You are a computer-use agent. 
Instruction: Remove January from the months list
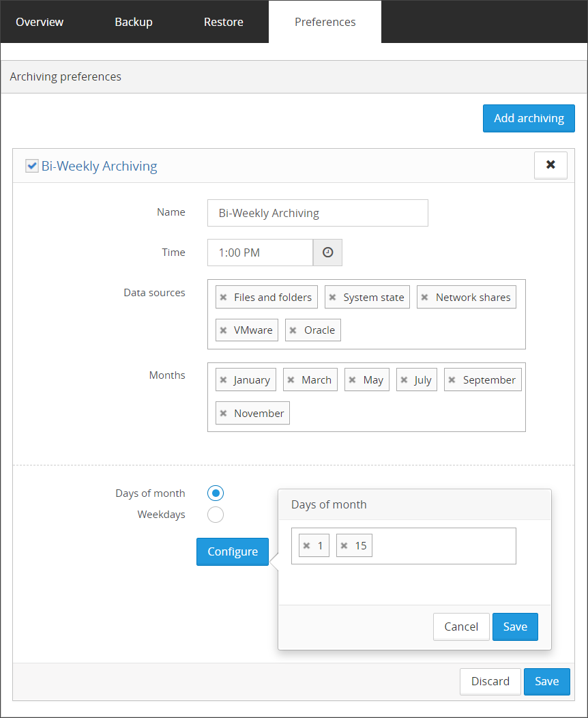[223, 380]
